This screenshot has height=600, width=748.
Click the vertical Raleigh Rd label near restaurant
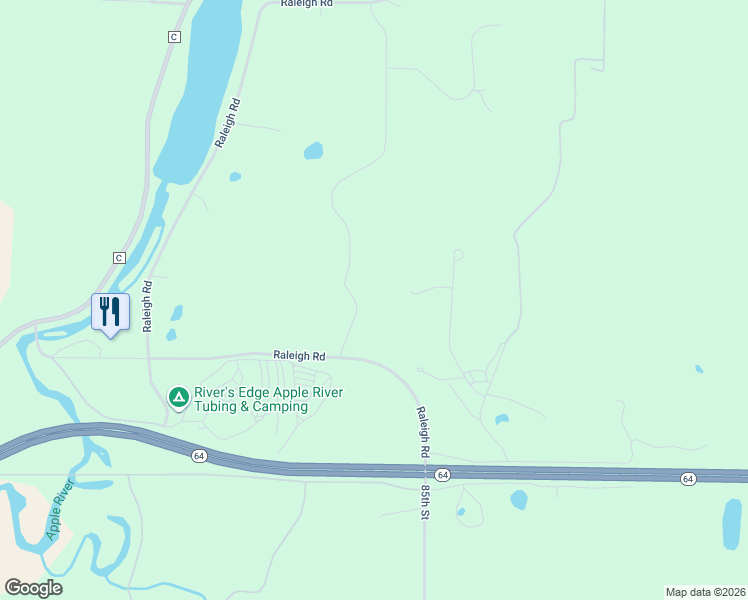click(147, 306)
